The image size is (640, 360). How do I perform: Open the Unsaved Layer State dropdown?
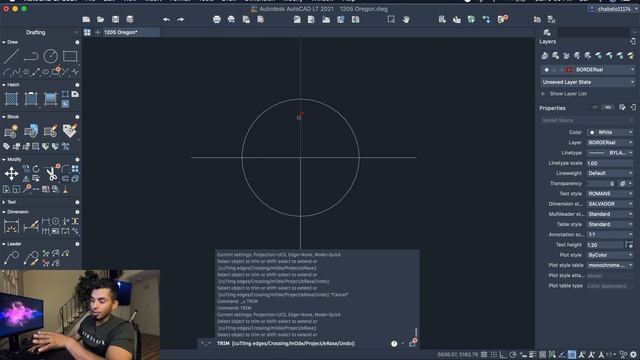click(588, 82)
